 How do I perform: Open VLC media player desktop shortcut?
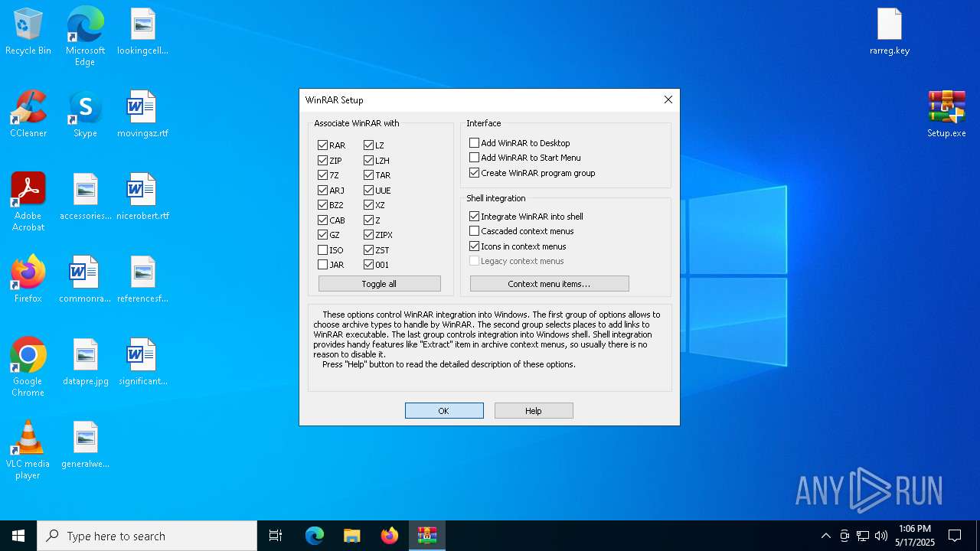pos(28,450)
